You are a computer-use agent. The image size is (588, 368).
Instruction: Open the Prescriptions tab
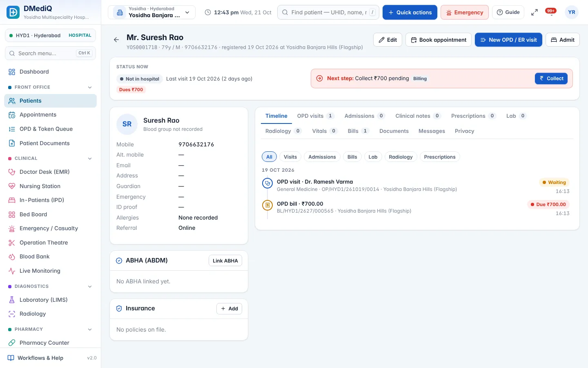pyautogui.click(x=474, y=116)
